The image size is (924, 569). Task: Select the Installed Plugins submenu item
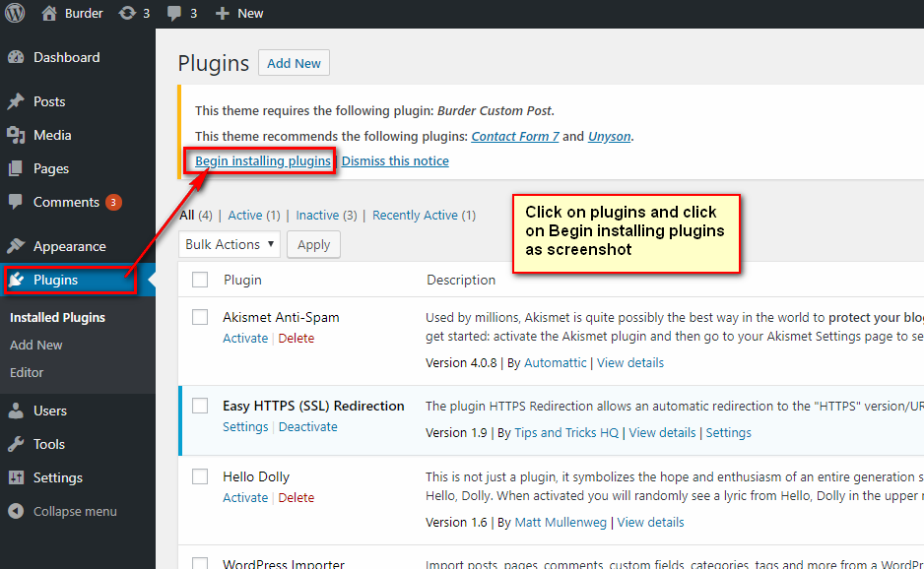(x=57, y=318)
